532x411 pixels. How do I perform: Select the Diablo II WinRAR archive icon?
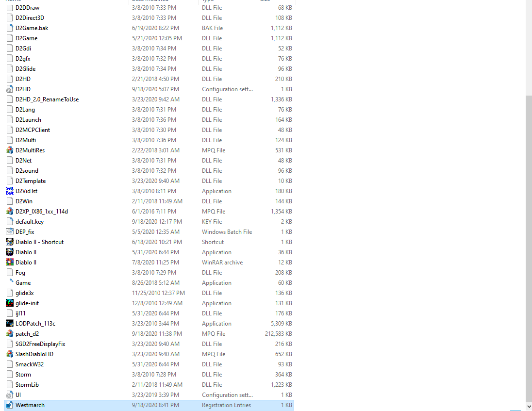click(x=10, y=262)
